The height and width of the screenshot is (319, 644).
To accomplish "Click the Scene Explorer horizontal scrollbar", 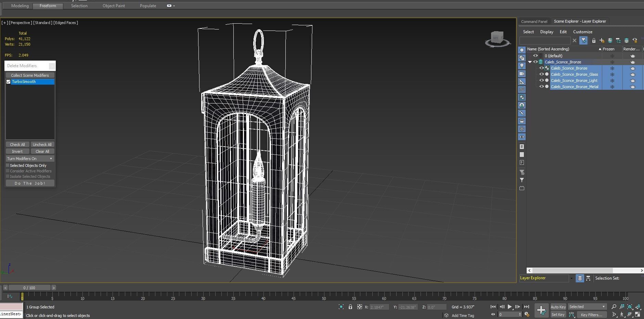I will (x=585, y=270).
